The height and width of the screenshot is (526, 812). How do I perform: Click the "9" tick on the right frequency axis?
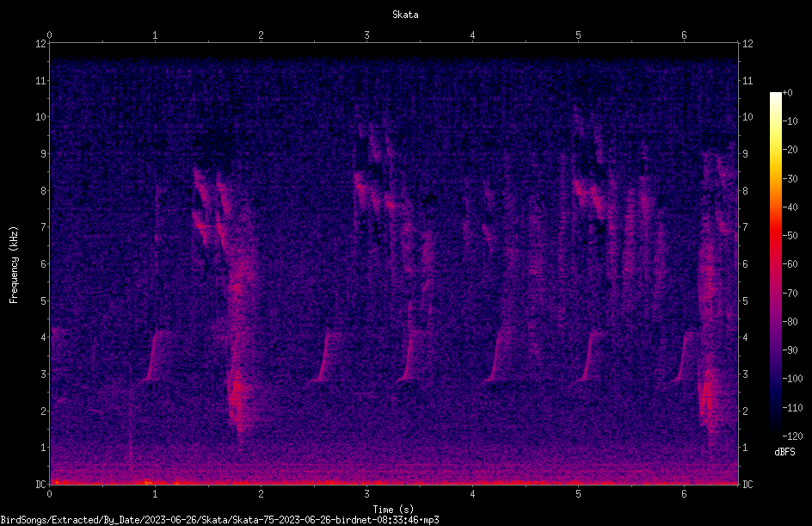tap(746, 154)
